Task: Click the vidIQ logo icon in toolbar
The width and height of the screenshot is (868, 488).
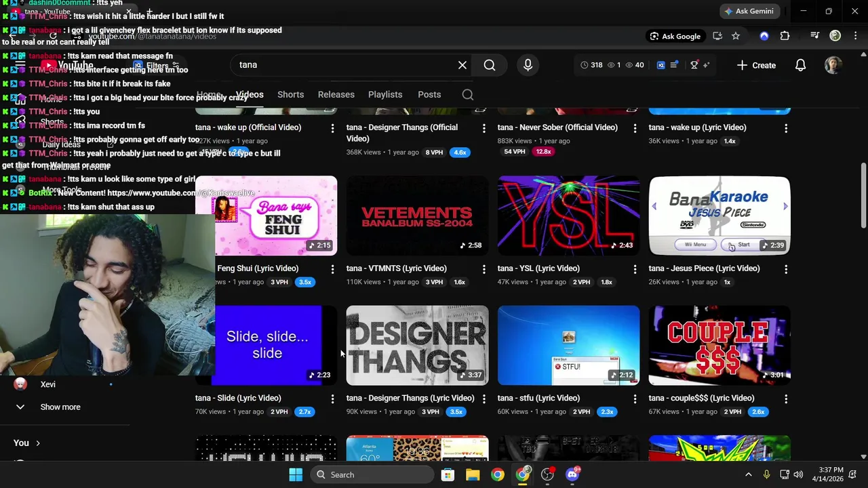Action: click(x=661, y=65)
